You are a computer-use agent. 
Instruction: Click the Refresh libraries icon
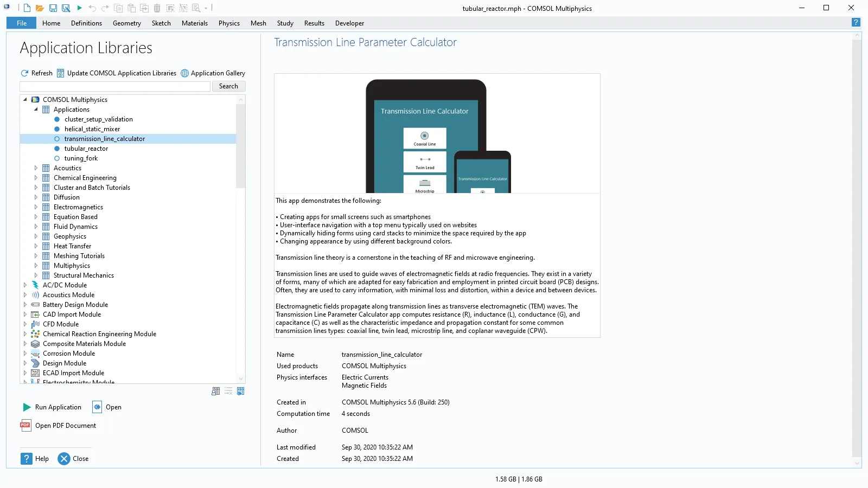pos(24,73)
